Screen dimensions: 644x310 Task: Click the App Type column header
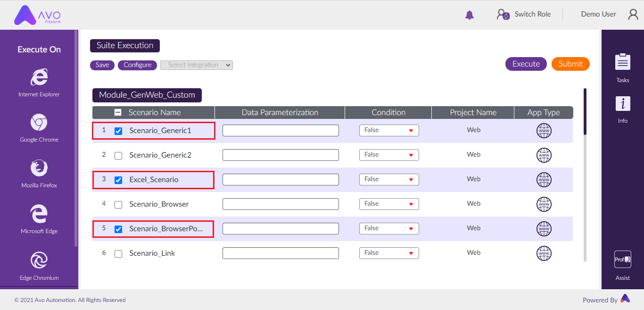click(x=544, y=112)
